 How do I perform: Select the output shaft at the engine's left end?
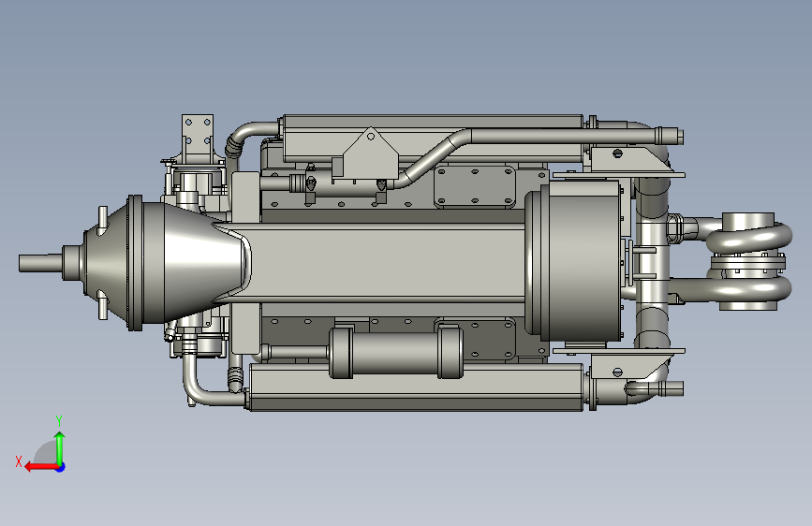point(41,263)
